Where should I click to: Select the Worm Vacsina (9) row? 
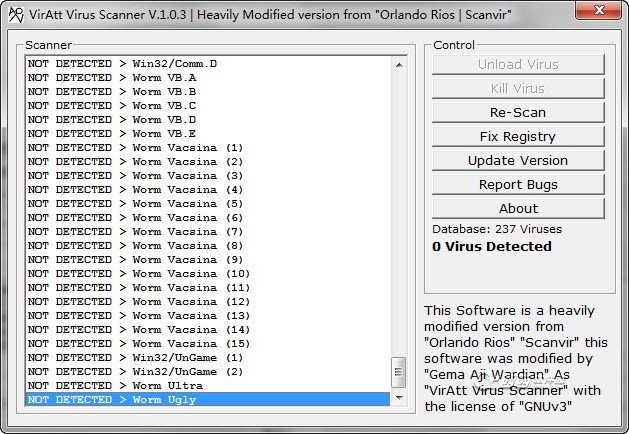[208, 260]
